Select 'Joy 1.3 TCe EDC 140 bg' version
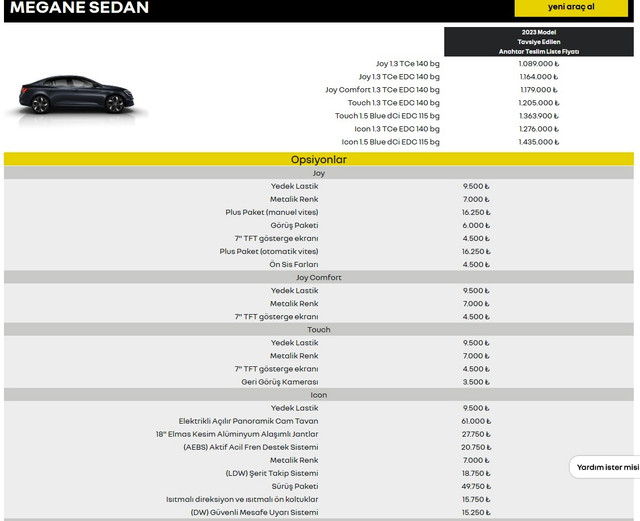This screenshot has height=521, width=640. (x=399, y=77)
